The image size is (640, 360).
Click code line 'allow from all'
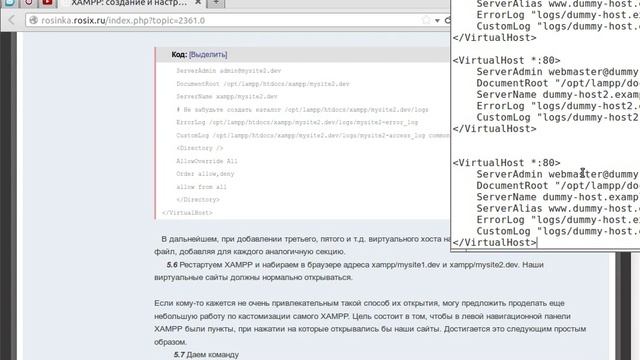pyautogui.click(x=201, y=187)
